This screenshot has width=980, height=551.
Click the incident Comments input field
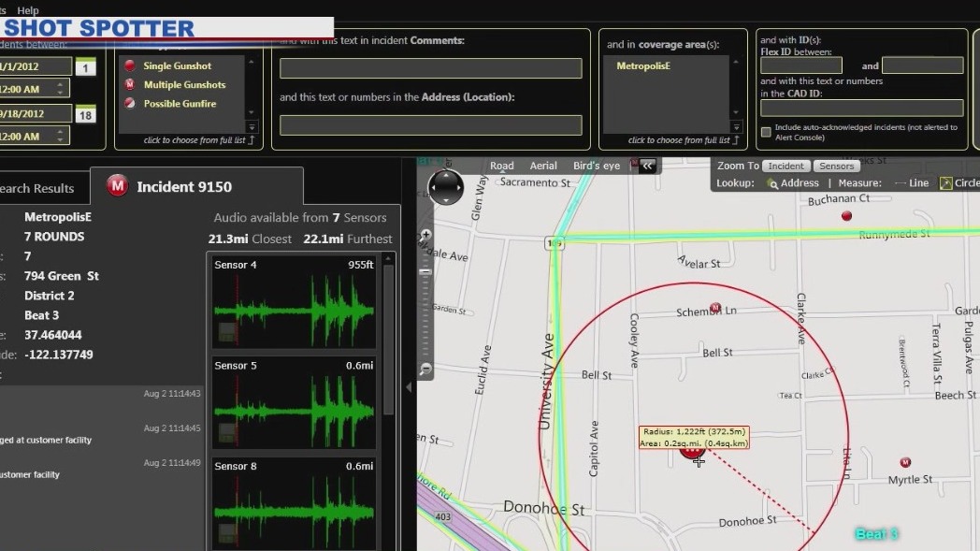click(x=430, y=67)
